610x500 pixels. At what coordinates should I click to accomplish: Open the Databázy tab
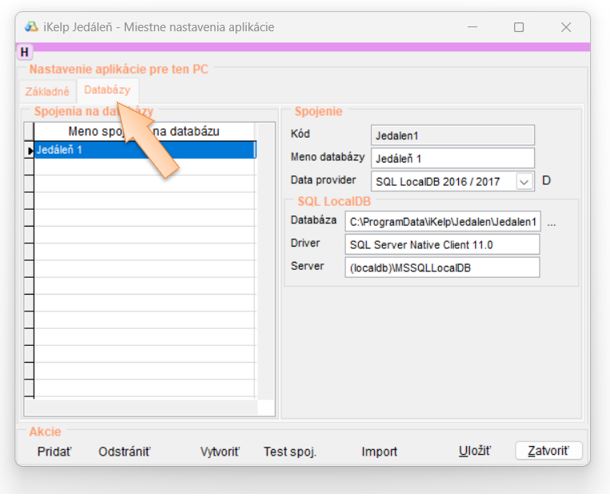pos(107,91)
